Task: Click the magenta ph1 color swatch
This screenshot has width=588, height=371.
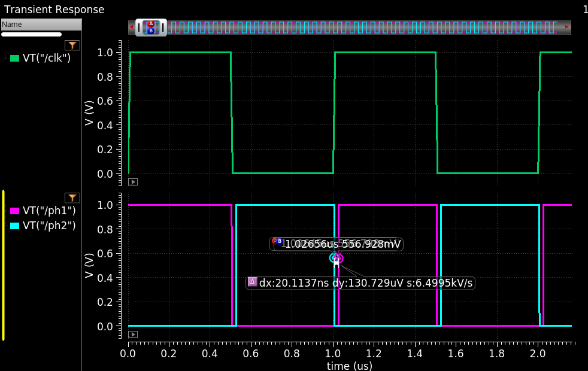Action: [x=15, y=211]
